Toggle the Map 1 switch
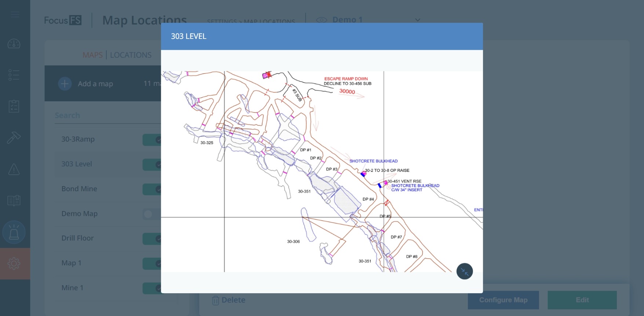 [x=152, y=264]
